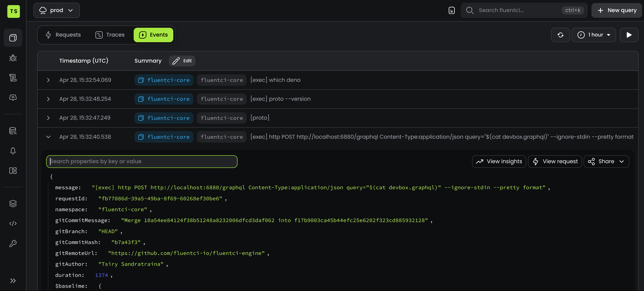The width and height of the screenshot is (644, 291).
Task: Click the duration value 1374
Action: click(x=101, y=275)
